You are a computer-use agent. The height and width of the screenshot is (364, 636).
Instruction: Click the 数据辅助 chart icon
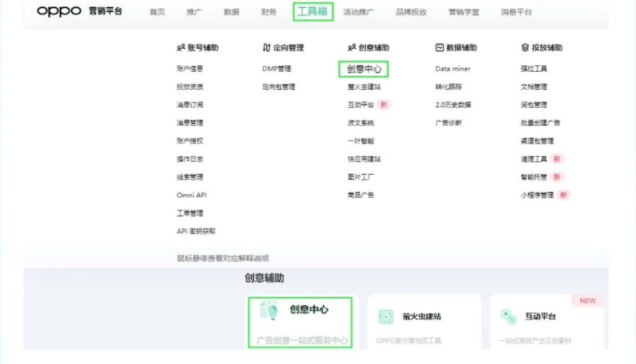click(x=440, y=48)
